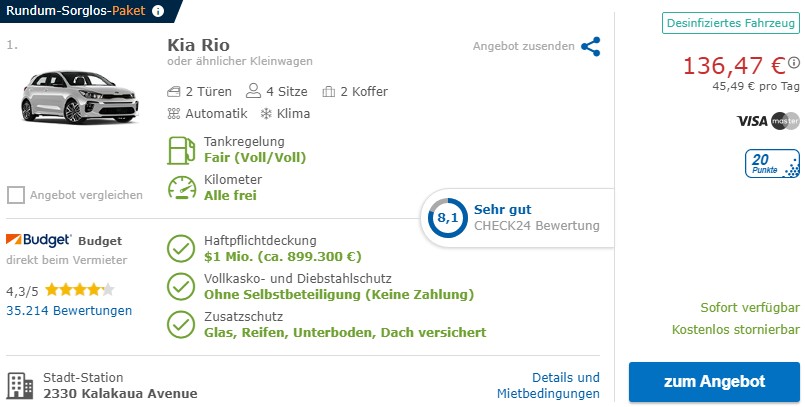This screenshot has height=407, width=805.
Task: Click the Desinfiziertes Fahrzeug badge
Action: point(731,23)
